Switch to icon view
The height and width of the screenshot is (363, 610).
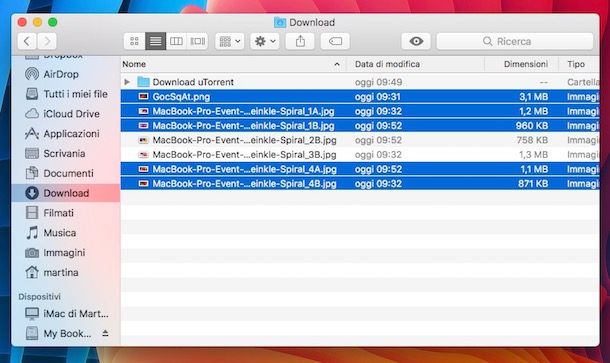(134, 41)
